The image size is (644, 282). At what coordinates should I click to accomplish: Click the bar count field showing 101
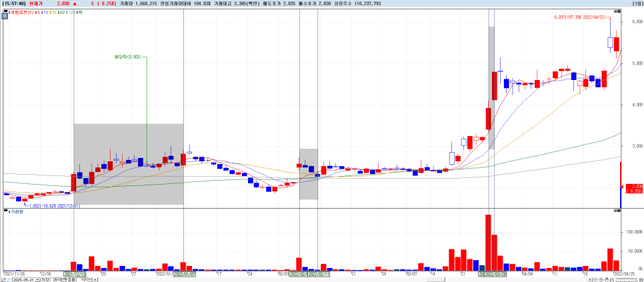(82, 279)
